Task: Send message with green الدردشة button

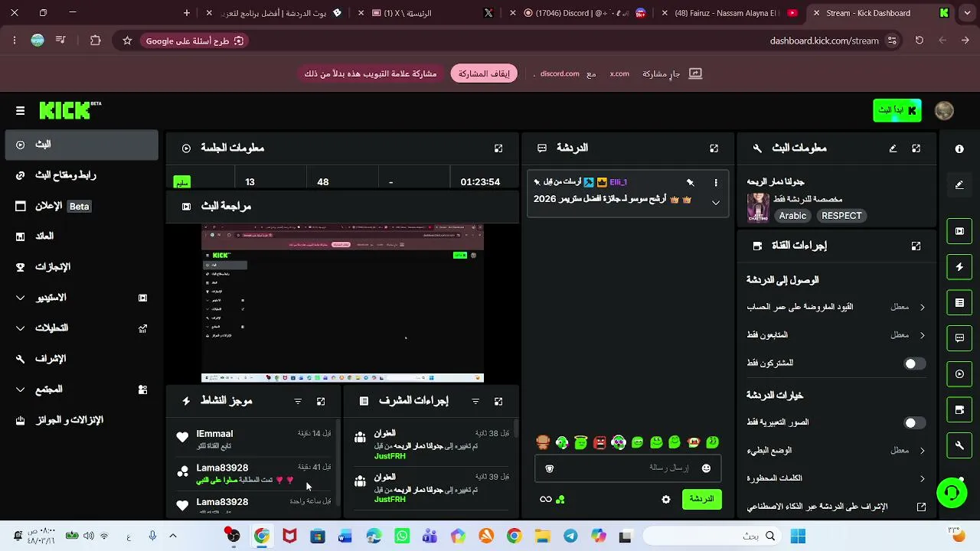Action: 701,499
